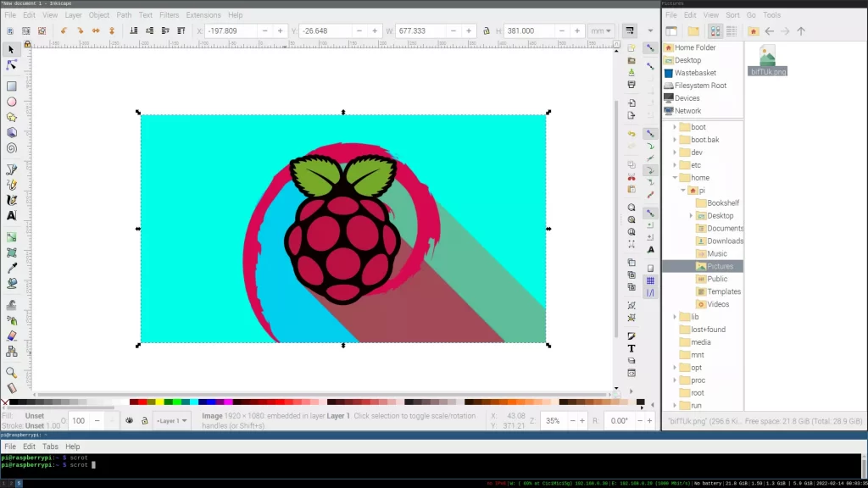Toggle current layer visibility eye
The width and height of the screenshot is (868, 488).
[129, 421]
